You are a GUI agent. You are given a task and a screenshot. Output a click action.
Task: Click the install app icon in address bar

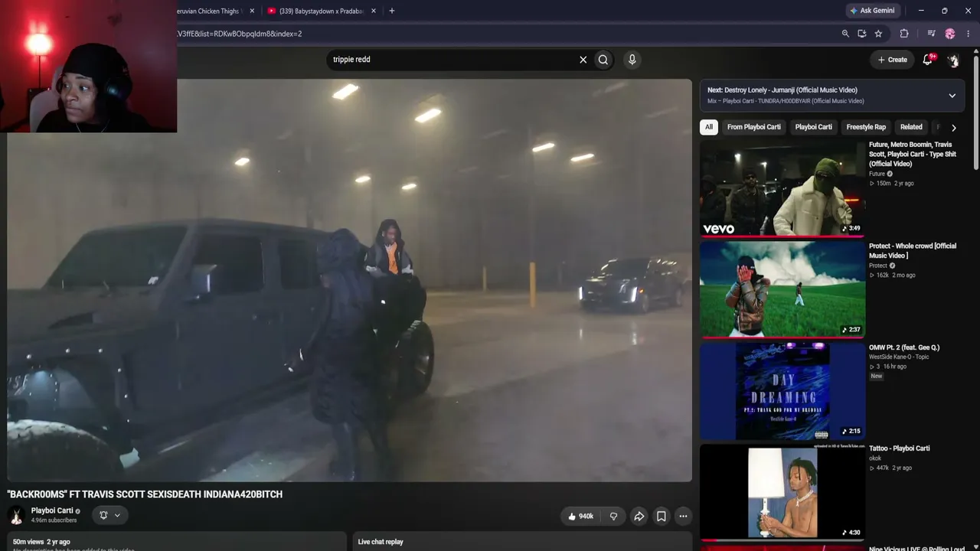[862, 34]
